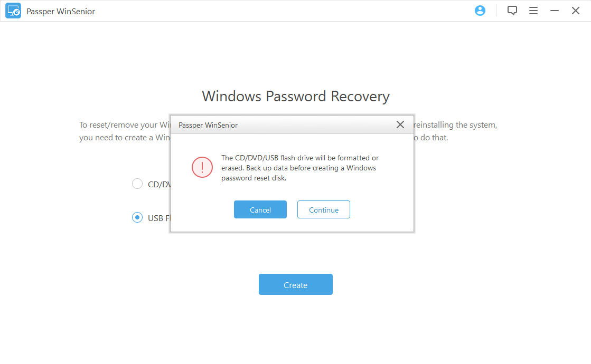Click the Windows Password Recovery heading
Image resolution: width=591 pixels, height=364 pixels.
click(x=295, y=97)
